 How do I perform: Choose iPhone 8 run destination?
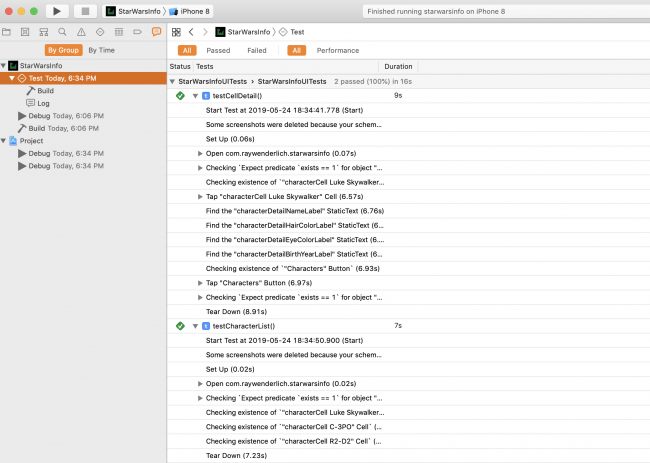pyautogui.click(x=189, y=11)
